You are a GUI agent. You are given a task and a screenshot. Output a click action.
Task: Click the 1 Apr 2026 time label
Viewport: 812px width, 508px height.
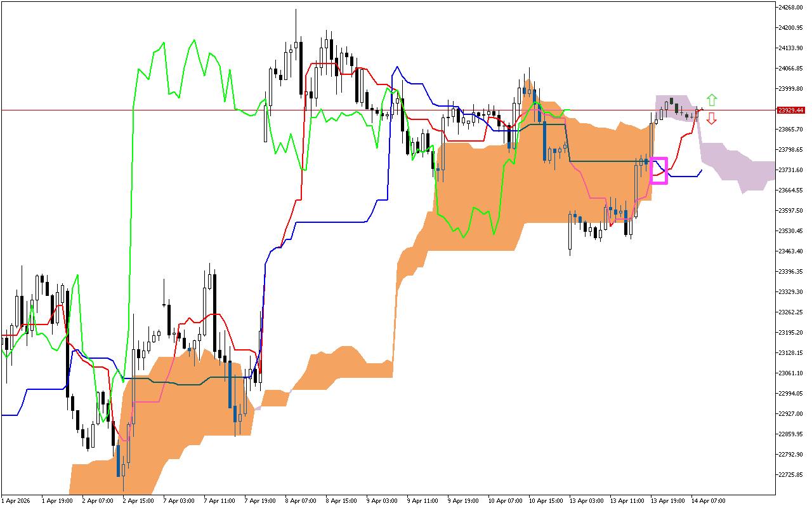click(16, 500)
